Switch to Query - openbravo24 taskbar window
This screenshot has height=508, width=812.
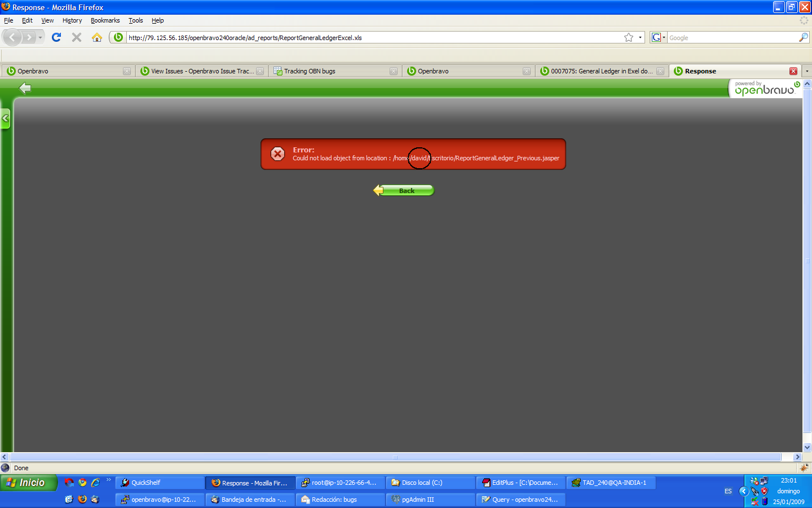521,500
